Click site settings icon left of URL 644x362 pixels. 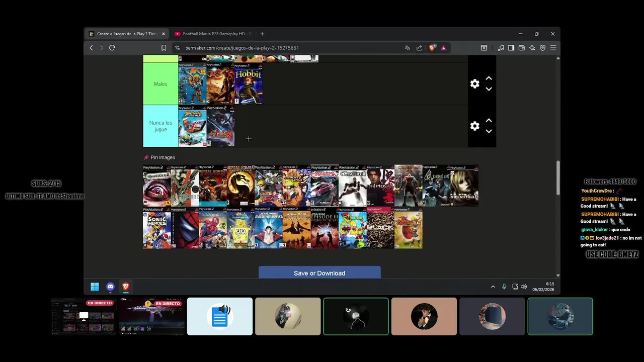(177, 48)
